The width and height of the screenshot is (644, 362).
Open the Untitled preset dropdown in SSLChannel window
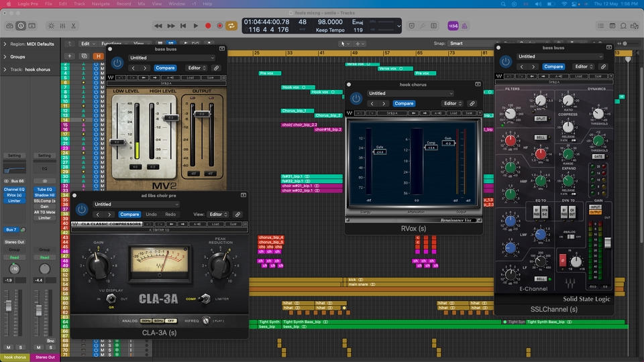click(560, 56)
